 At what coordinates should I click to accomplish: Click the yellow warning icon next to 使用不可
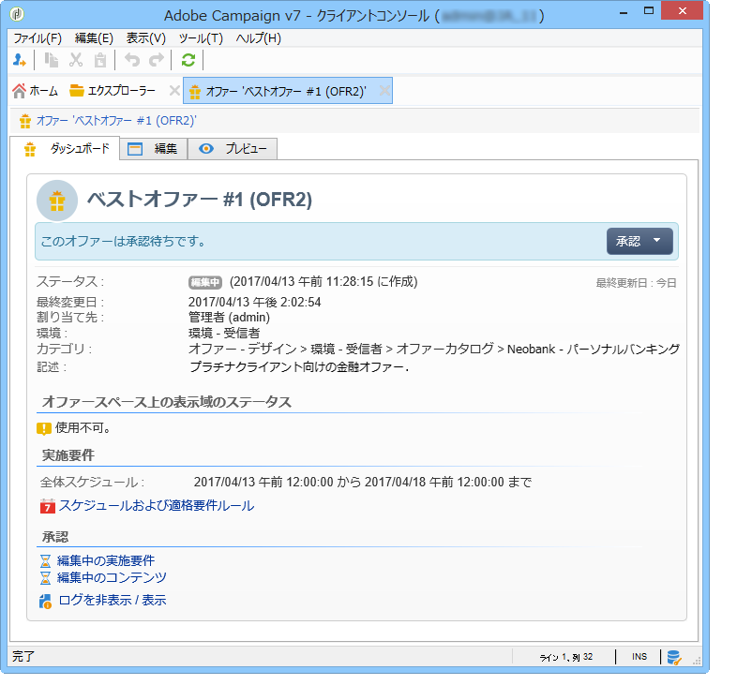[x=44, y=428]
